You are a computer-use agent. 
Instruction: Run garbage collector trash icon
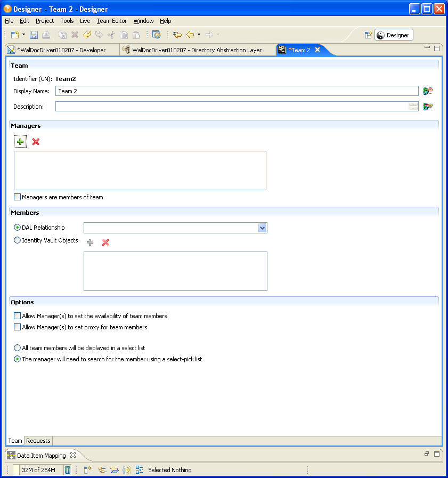(x=68, y=470)
